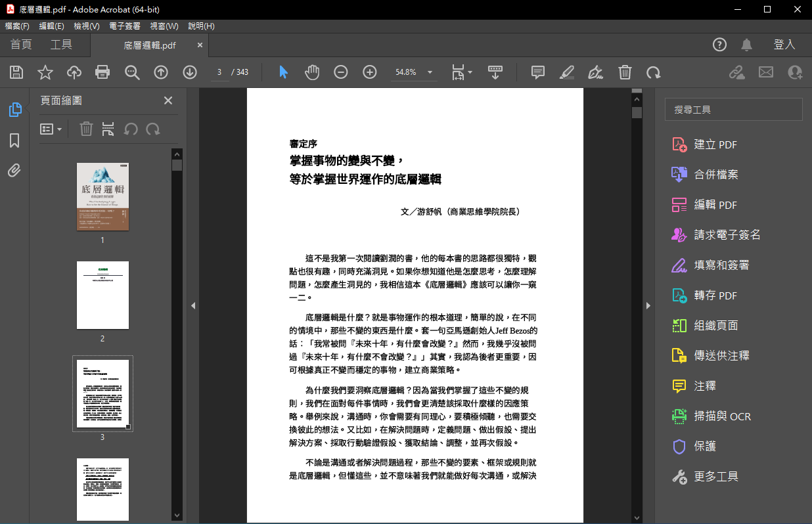Click the zoom in plus icon
The height and width of the screenshot is (524, 812).
coord(370,72)
